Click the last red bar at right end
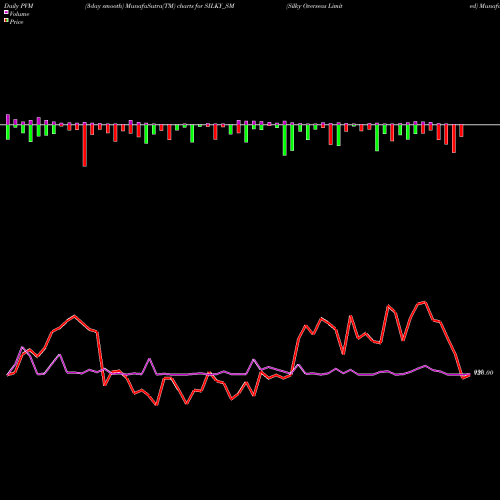 461,131
